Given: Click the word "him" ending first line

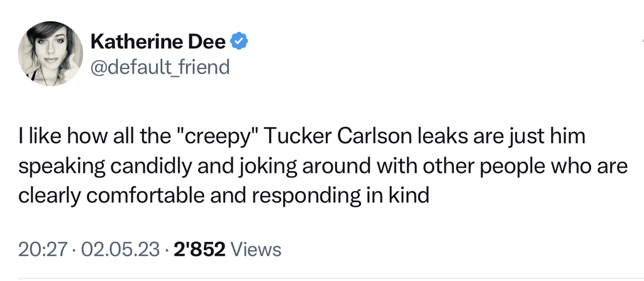Looking at the screenshot, I should [568, 136].
